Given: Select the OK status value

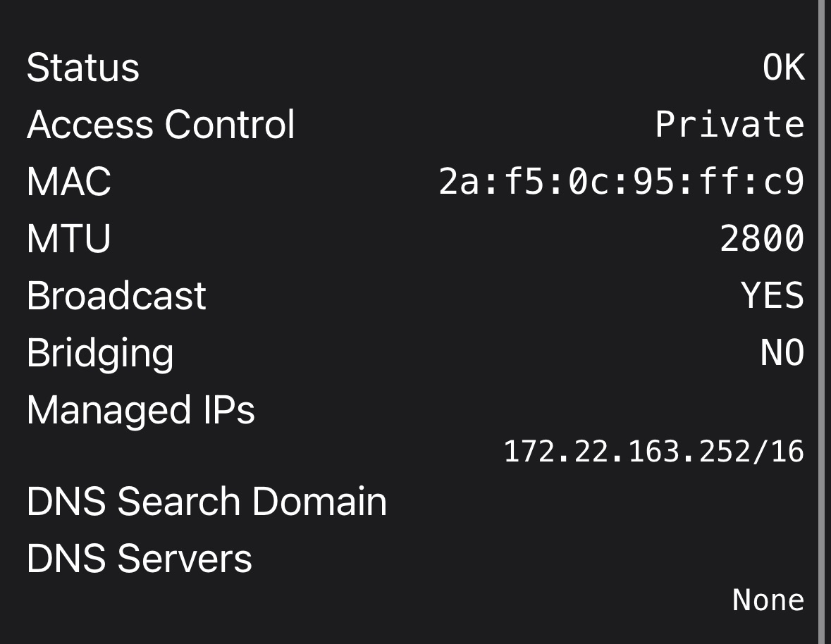Looking at the screenshot, I should tap(784, 68).
